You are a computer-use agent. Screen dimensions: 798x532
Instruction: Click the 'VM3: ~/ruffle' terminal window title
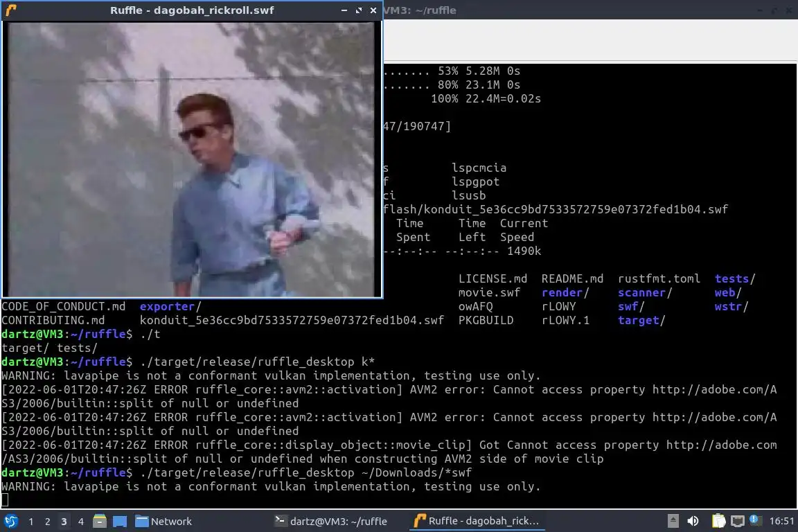pos(419,10)
